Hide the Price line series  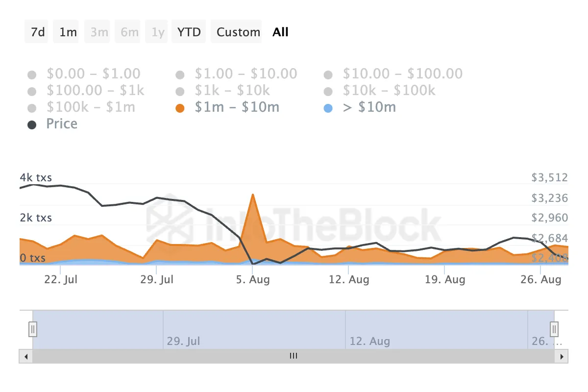[x=54, y=124]
